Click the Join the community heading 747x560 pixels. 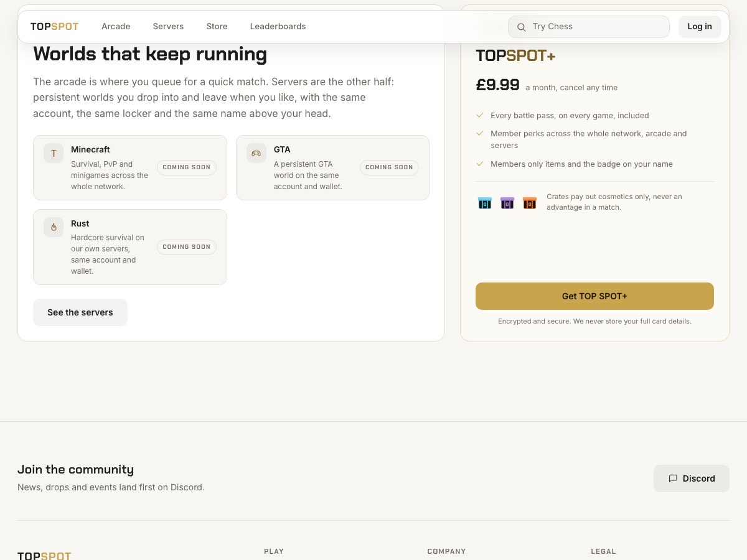click(75, 470)
